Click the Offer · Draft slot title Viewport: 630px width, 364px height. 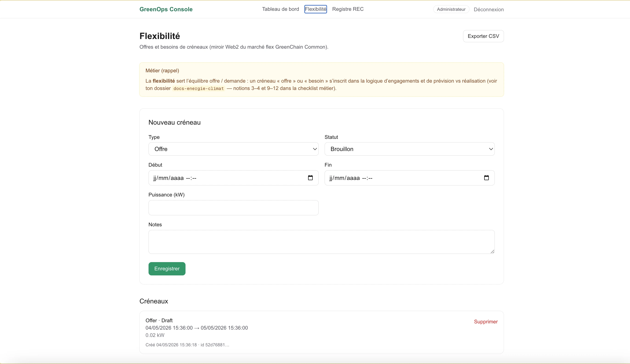159,320
